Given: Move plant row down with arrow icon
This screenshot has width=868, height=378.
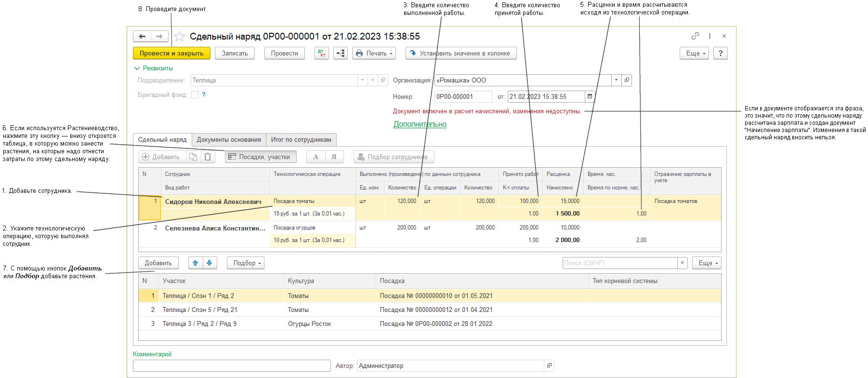Looking at the screenshot, I should click(210, 263).
